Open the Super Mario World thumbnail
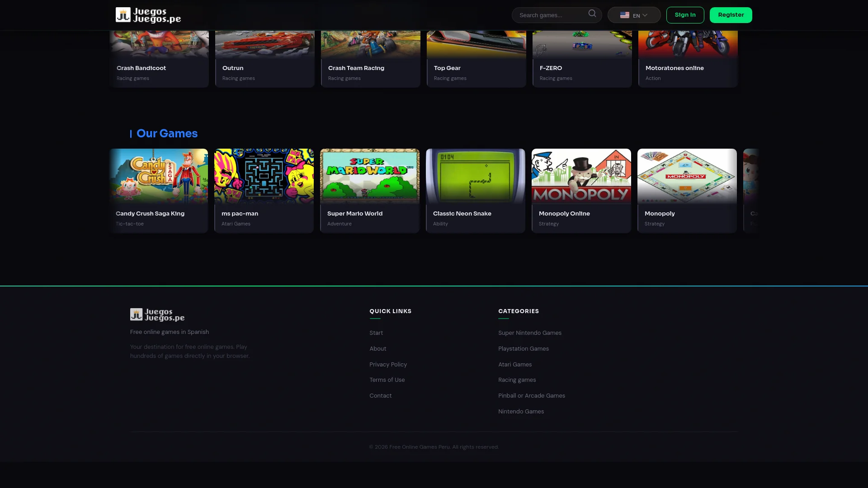This screenshot has height=488, width=868. 370,176
